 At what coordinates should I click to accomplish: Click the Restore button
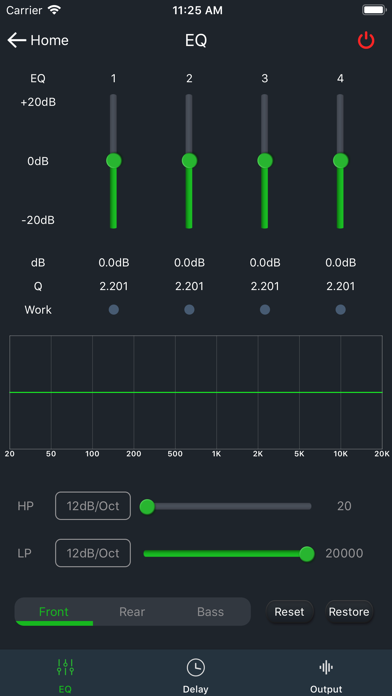(x=349, y=612)
